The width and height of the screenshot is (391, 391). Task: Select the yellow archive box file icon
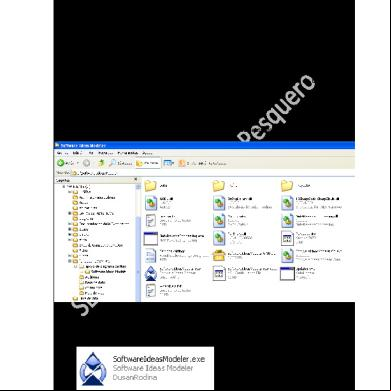coord(220,255)
